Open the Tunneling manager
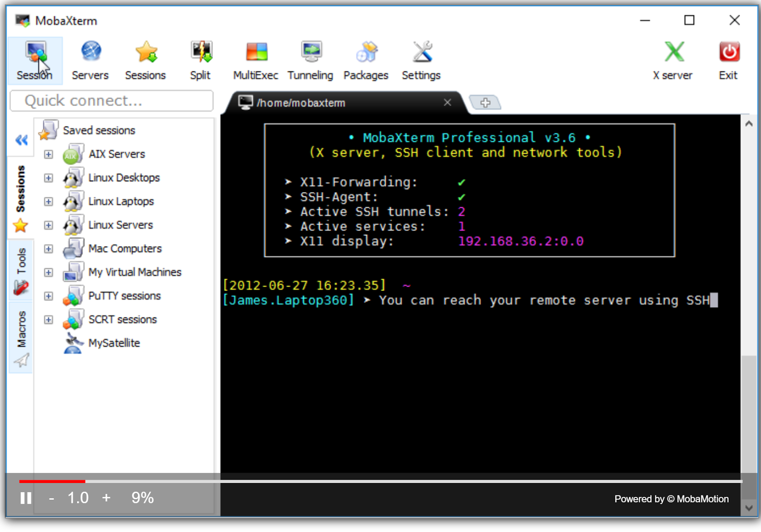This screenshot has width=761, height=532. pos(311,61)
